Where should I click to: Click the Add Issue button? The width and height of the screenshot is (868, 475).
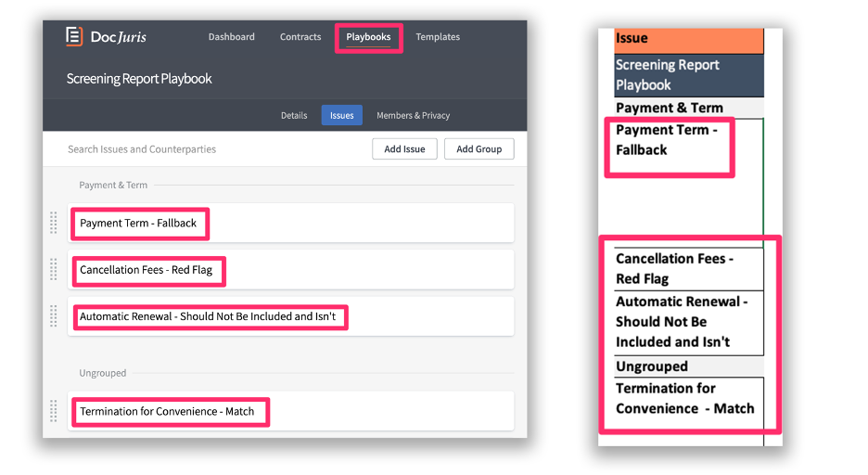point(404,149)
